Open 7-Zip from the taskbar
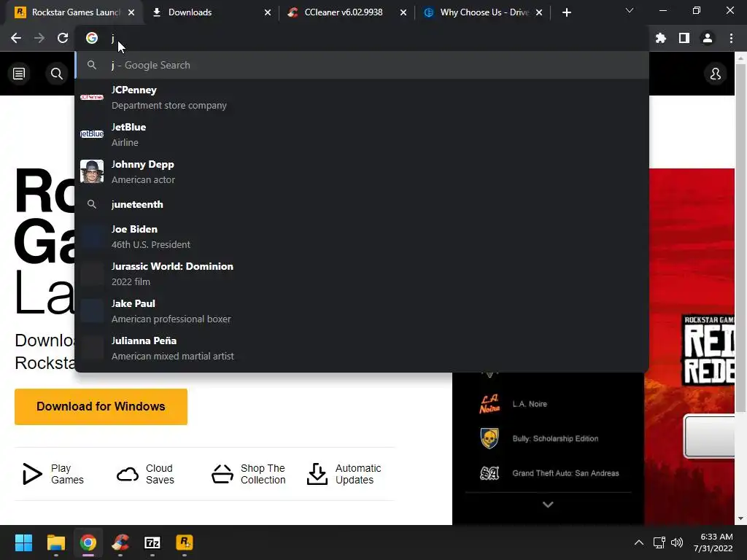747x560 pixels. pyautogui.click(x=152, y=542)
